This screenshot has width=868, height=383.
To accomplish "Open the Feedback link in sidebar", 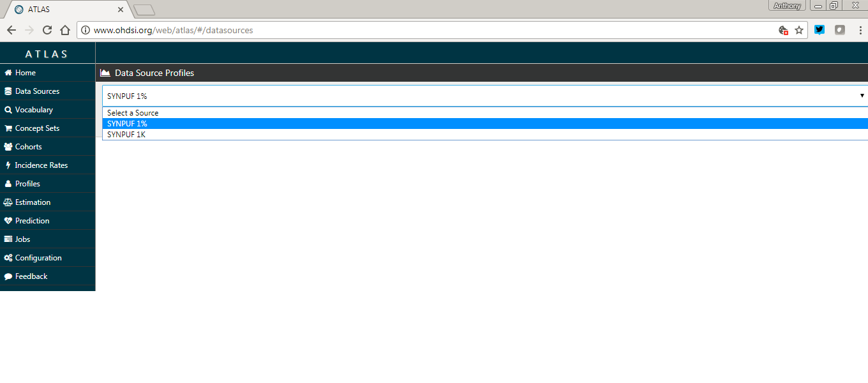I will (x=31, y=276).
